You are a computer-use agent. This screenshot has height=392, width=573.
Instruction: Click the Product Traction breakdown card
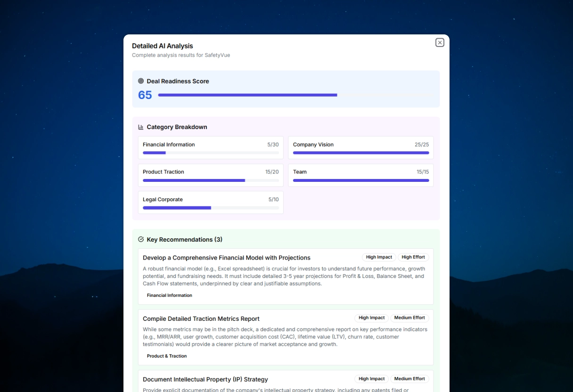tap(210, 175)
